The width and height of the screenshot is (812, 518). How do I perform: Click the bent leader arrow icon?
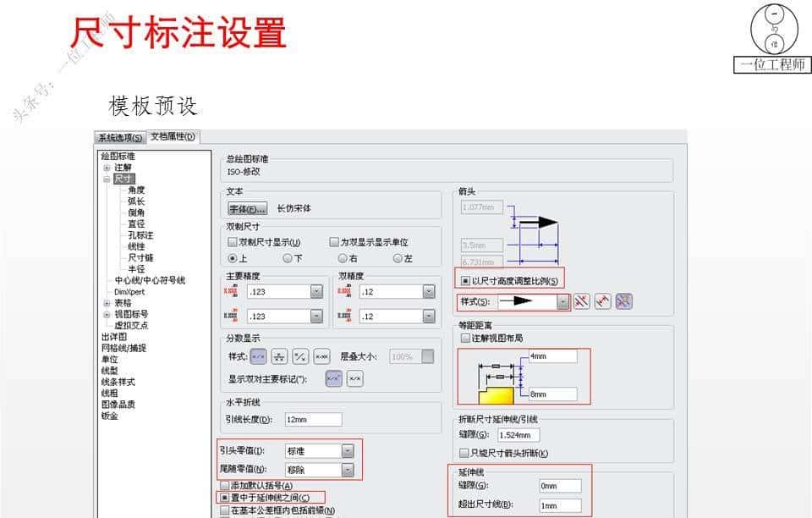click(603, 300)
